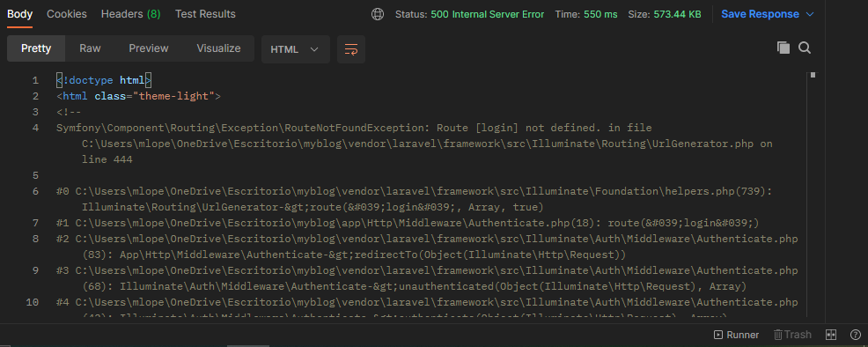This screenshot has width=868, height=347.
Task: Toggle the two-pane layout icon
Action: [x=830, y=335]
